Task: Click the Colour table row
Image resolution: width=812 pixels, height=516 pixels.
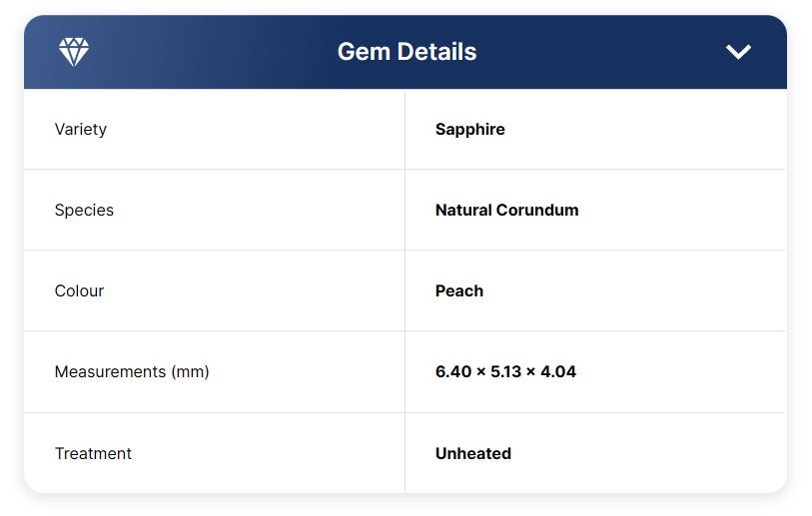Action: point(406,290)
